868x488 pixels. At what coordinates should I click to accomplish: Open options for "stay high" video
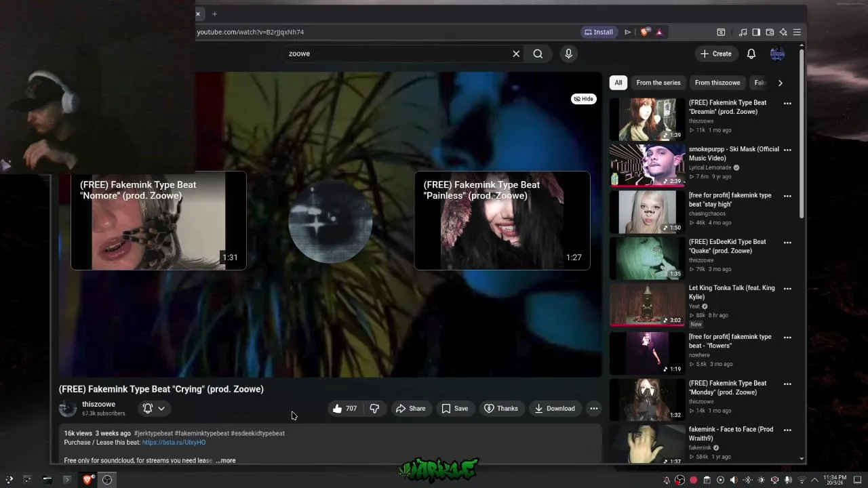[x=787, y=196]
